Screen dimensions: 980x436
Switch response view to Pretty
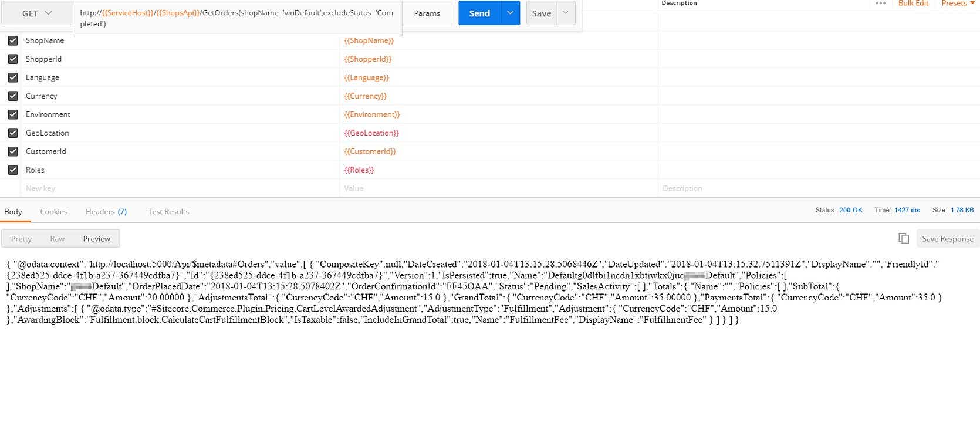[x=22, y=239]
